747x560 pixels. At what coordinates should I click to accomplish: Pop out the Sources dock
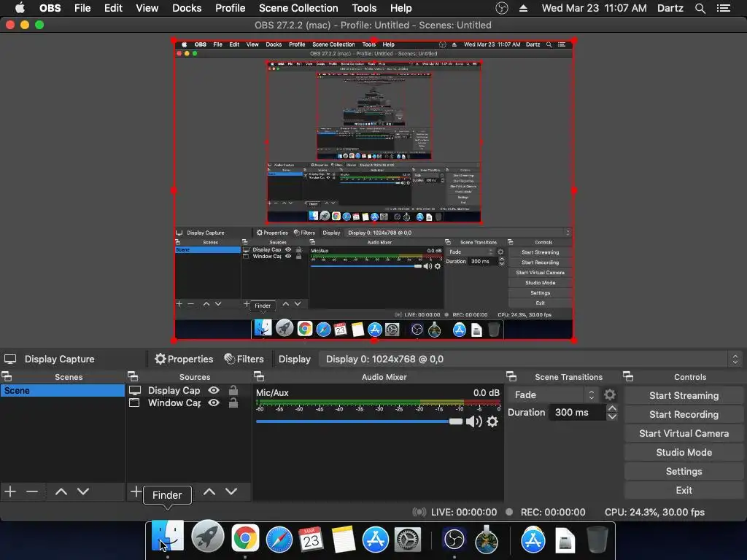133,377
